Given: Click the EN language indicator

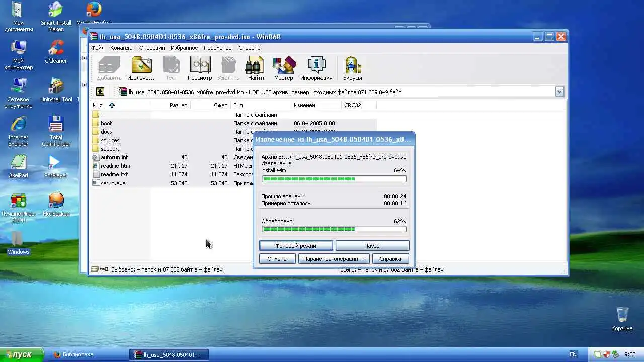Looking at the screenshot, I should tap(573, 354).
